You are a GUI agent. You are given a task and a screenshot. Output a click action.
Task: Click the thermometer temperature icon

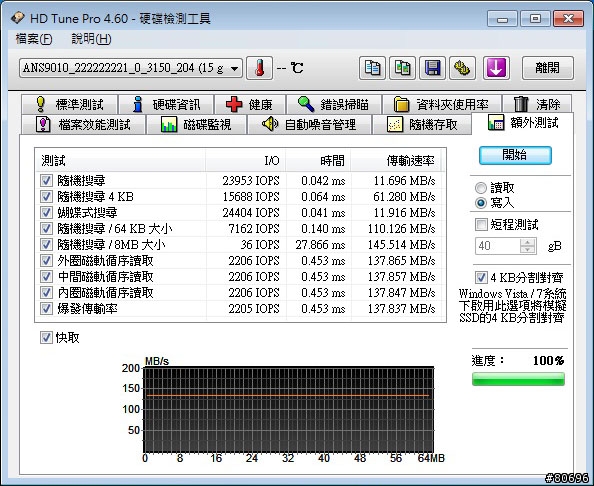click(x=259, y=68)
